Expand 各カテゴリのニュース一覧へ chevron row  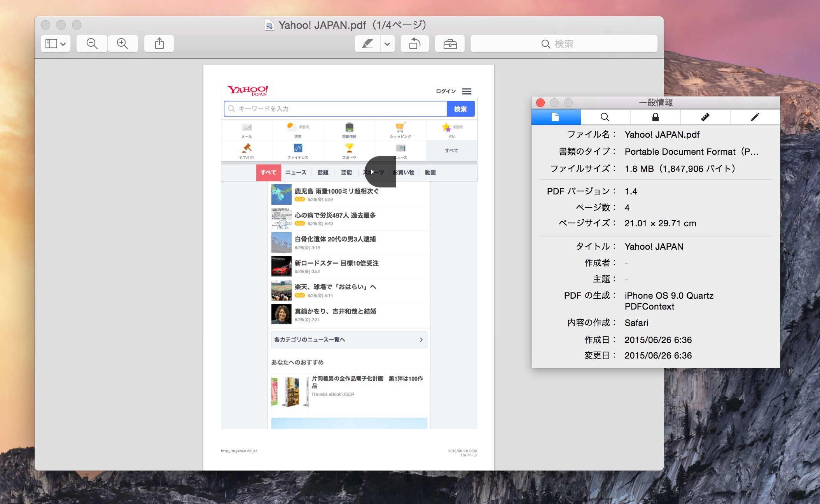[x=349, y=340]
